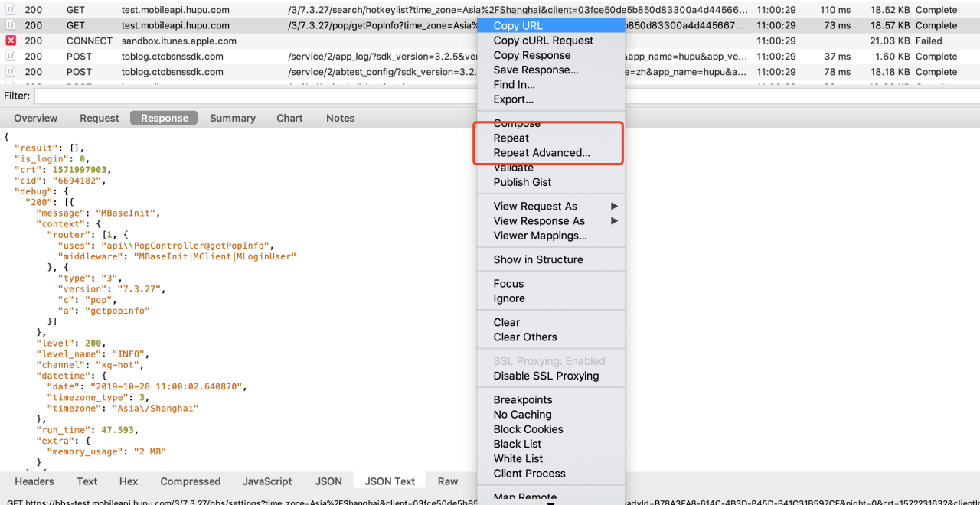Enable No Caching for this request
980x505 pixels.
point(522,415)
